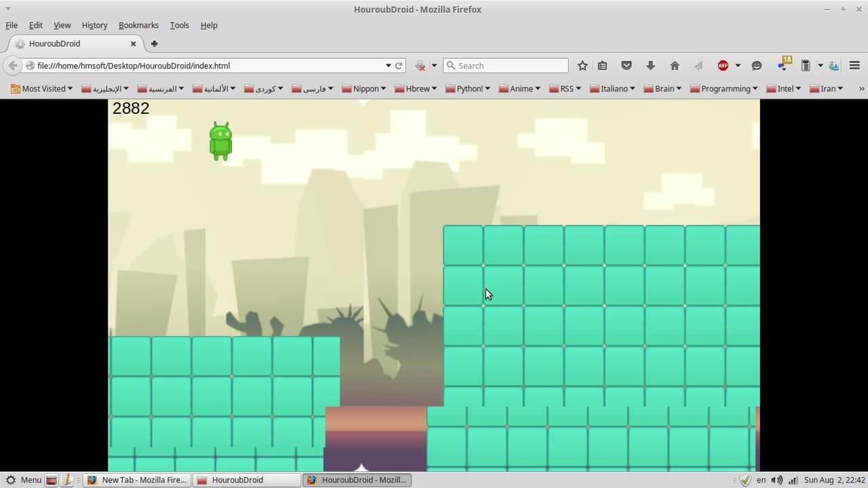Expand the blocked plugin icon's dropdown arrow
Screen dimensions: 868x488
coord(434,66)
